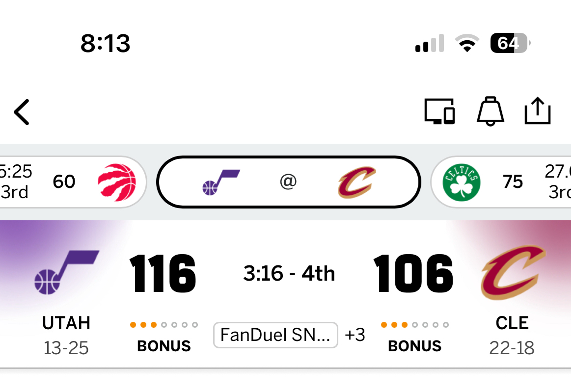Viewport: 571px width, 392px height.
Task: Tap the 3:16 - 4th game clock
Action: point(289,273)
